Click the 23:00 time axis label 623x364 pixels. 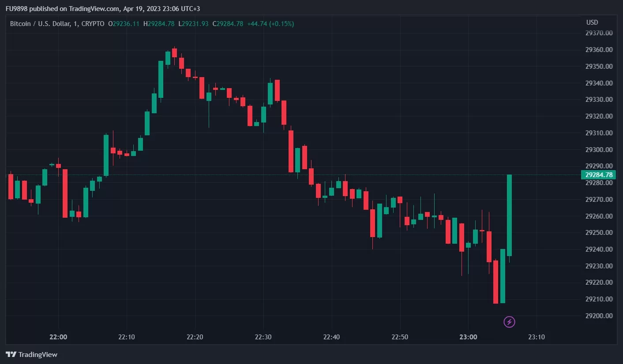pos(468,337)
